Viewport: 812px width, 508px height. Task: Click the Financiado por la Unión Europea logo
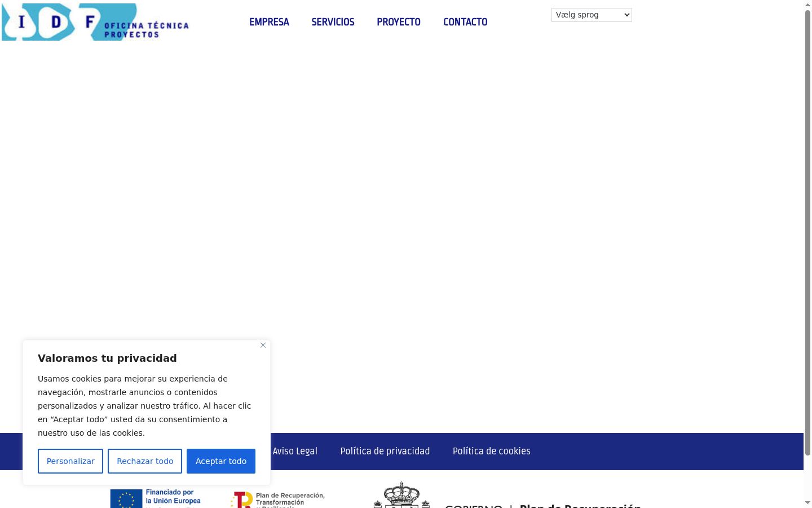pos(156,498)
